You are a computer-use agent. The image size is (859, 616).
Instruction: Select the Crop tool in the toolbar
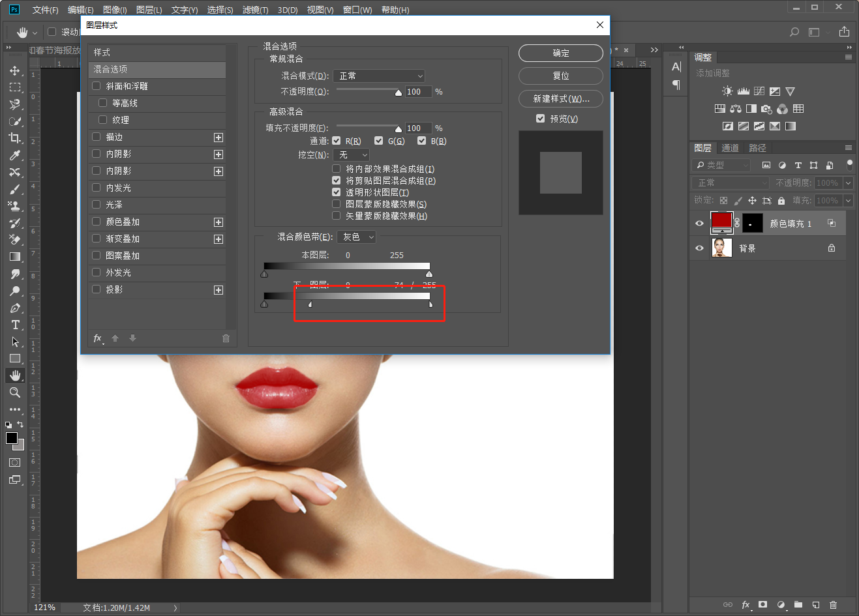(x=14, y=138)
